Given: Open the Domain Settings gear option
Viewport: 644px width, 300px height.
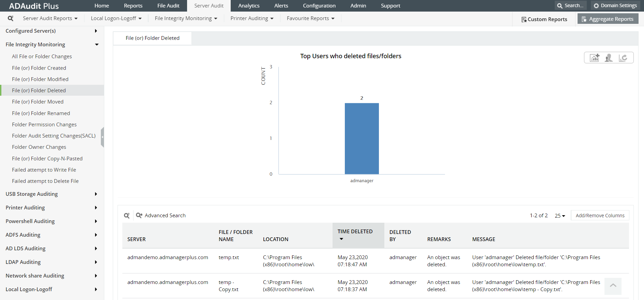Looking at the screenshot, I should pyautogui.click(x=615, y=5).
